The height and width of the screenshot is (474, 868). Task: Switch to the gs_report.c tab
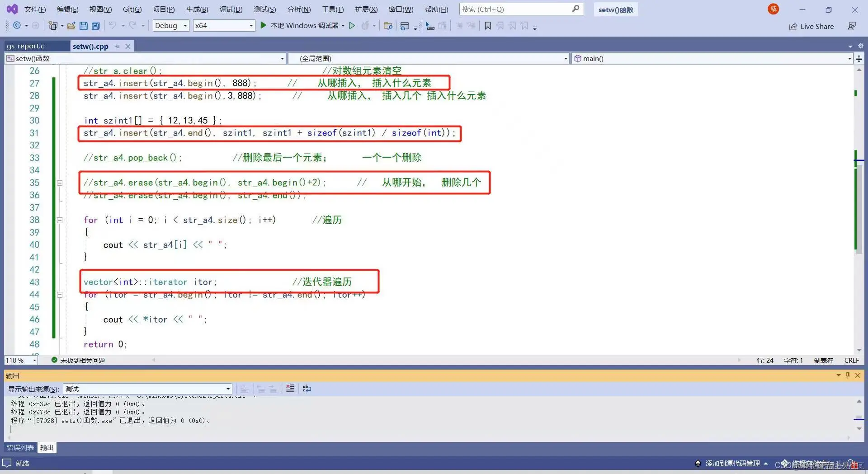pyautogui.click(x=26, y=46)
